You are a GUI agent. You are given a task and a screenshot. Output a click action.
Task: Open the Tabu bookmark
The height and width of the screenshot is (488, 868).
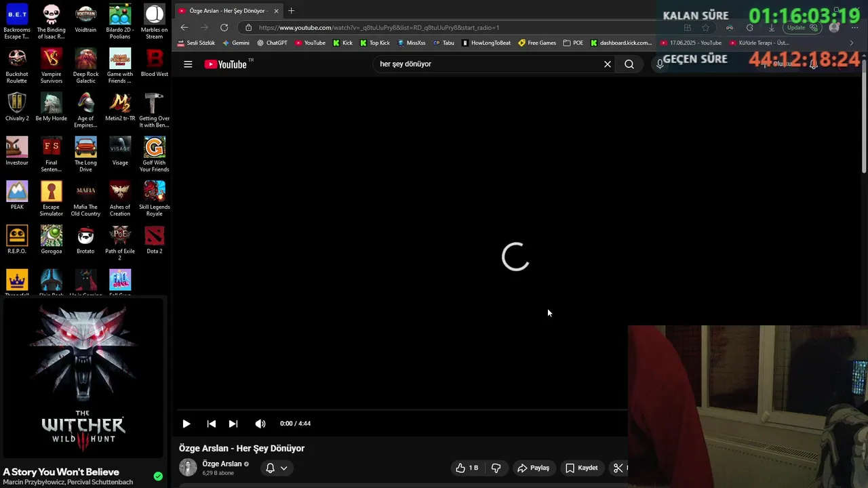(443, 43)
